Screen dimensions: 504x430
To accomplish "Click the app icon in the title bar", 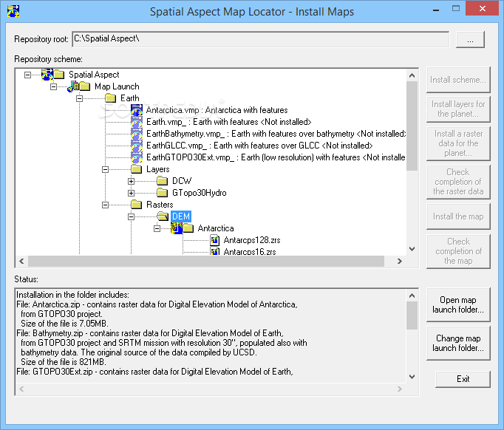I will click(x=13, y=11).
